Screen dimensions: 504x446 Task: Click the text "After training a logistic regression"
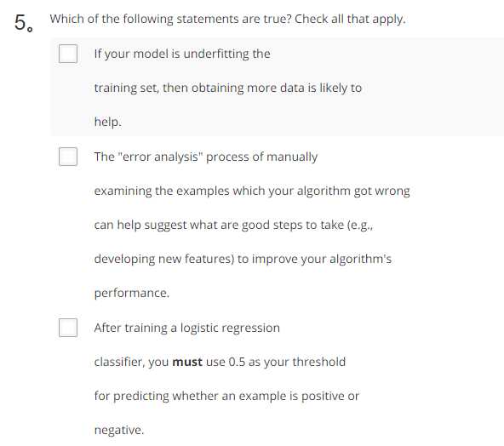point(187,328)
